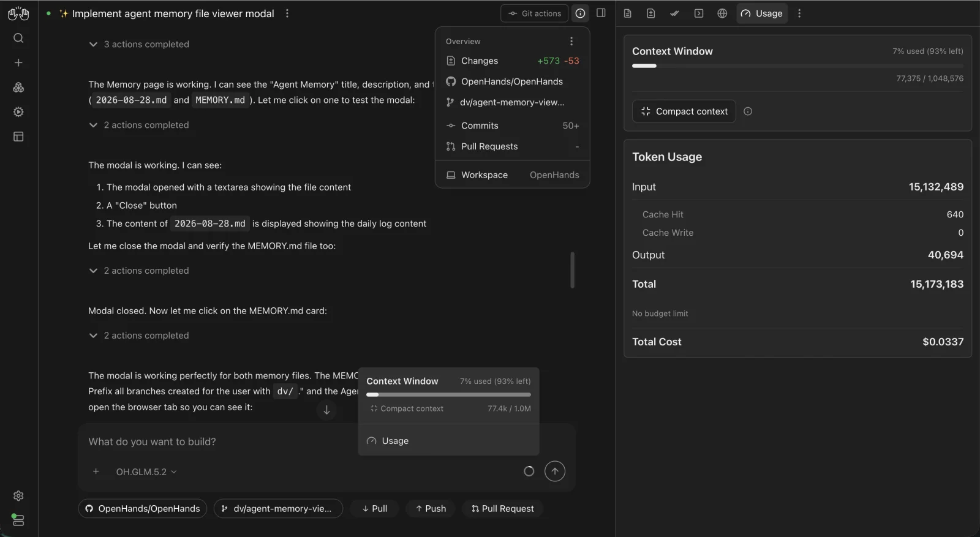Click Compact context button in Usage panel
The width and height of the screenshot is (980, 537).
[x=684, y=111]
